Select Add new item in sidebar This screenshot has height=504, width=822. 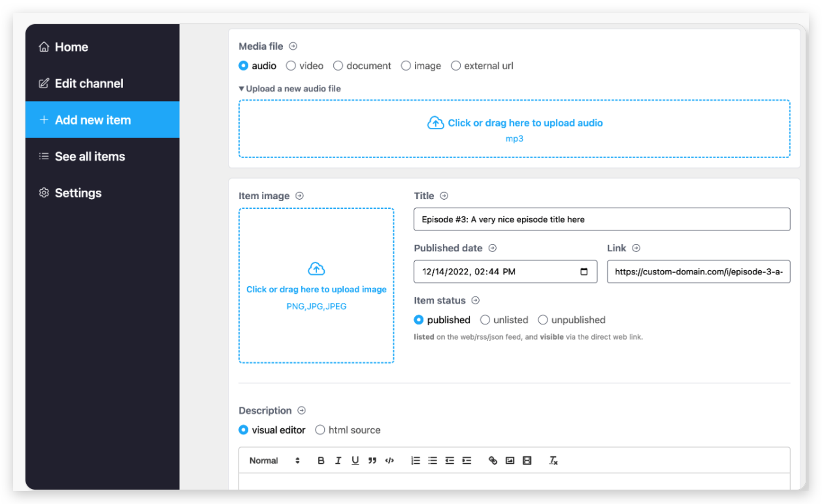click(x=102, y=120)
